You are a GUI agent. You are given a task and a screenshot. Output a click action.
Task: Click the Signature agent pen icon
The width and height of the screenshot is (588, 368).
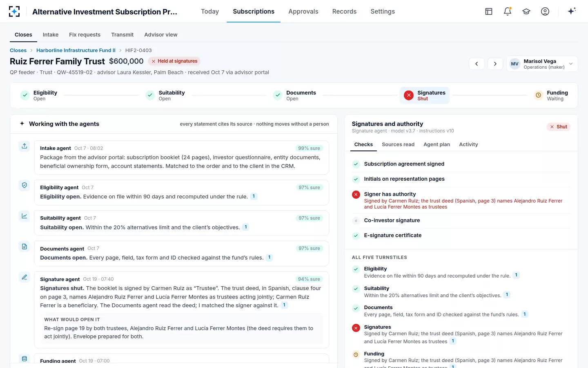click(x=24, y=277)
